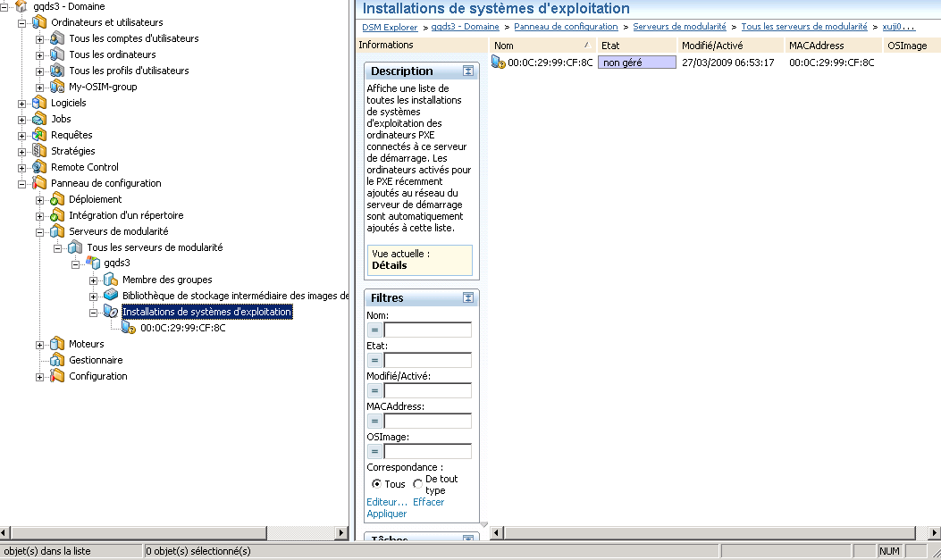
Task: Click the gqds3 server icon
Action: pyautogui.click(x=93, y=263)
